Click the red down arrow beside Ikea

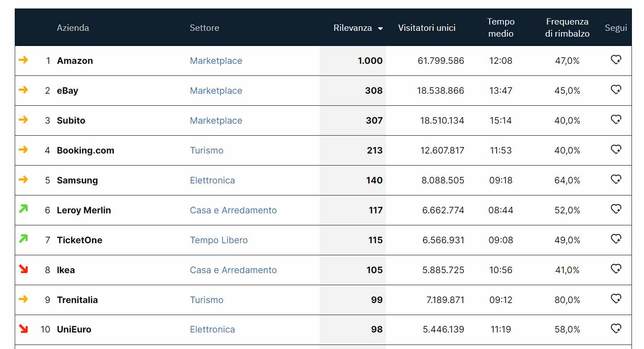[23, 269]
